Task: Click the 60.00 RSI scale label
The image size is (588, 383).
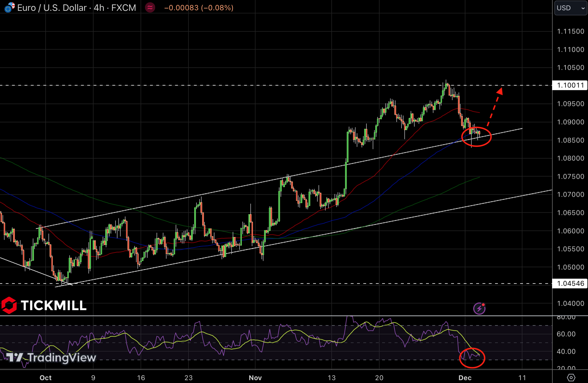Action: coord(566,334)
